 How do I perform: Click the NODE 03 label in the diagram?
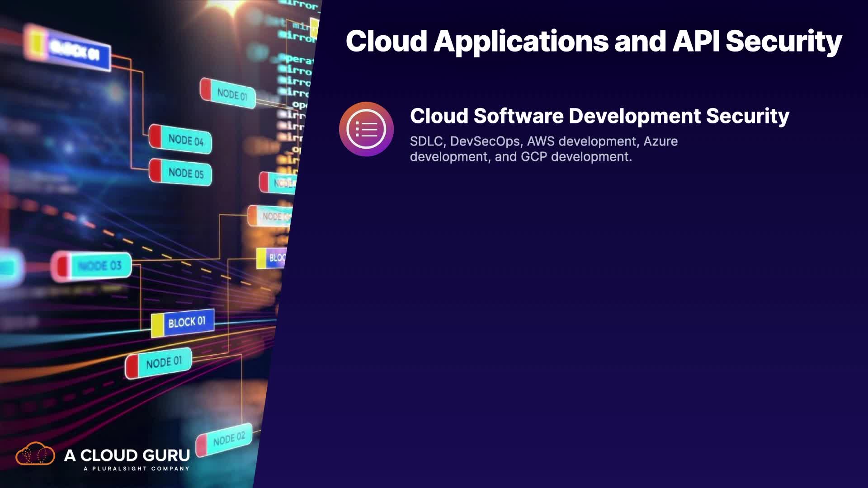coord(99,266)
